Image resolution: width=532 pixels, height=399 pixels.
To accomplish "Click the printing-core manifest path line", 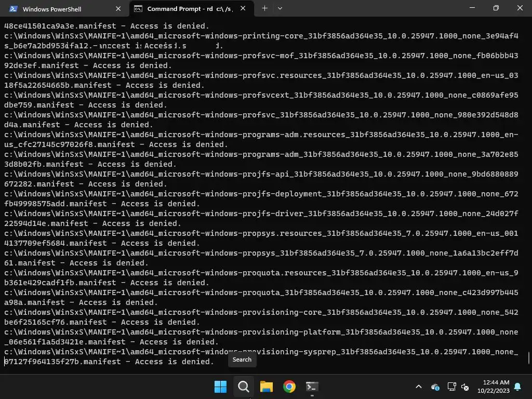I will coord(261,36).
